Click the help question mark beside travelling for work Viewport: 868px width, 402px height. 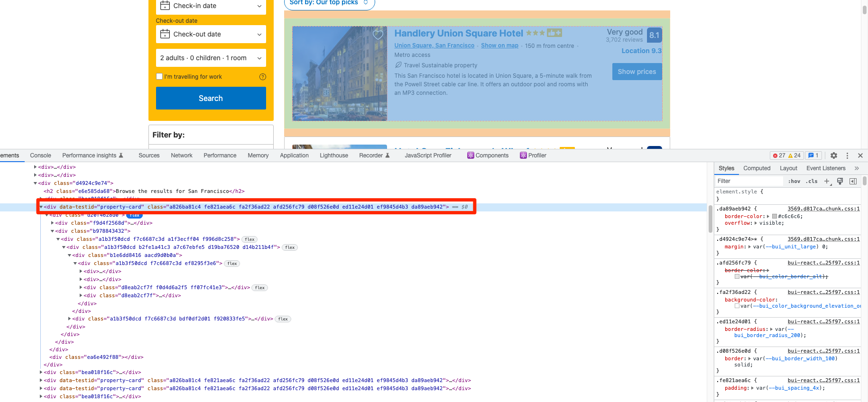click(263, 77)
